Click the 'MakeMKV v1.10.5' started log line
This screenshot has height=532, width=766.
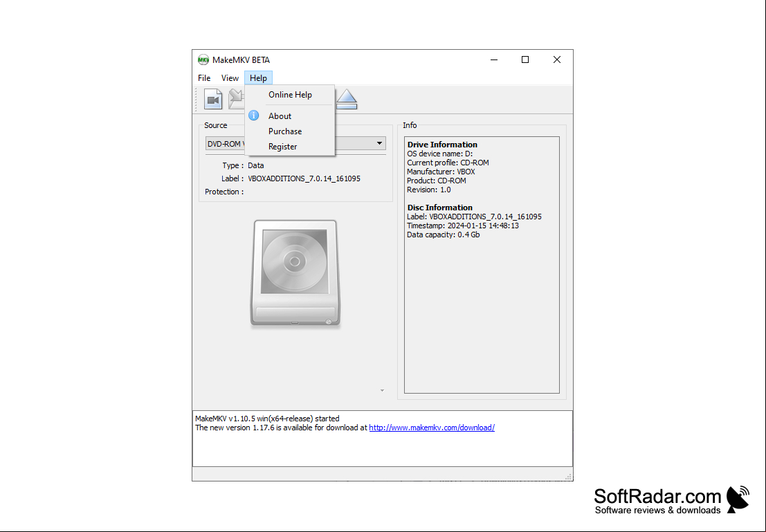tap(267, 419)
